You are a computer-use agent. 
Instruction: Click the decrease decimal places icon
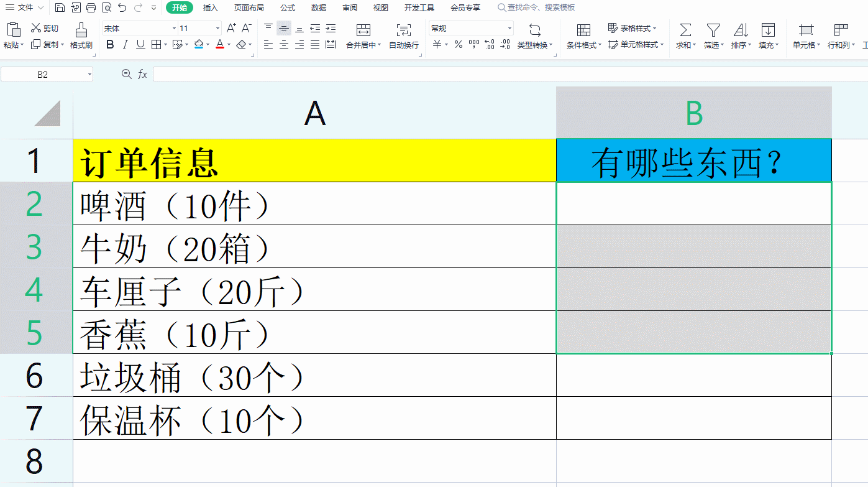505,44
